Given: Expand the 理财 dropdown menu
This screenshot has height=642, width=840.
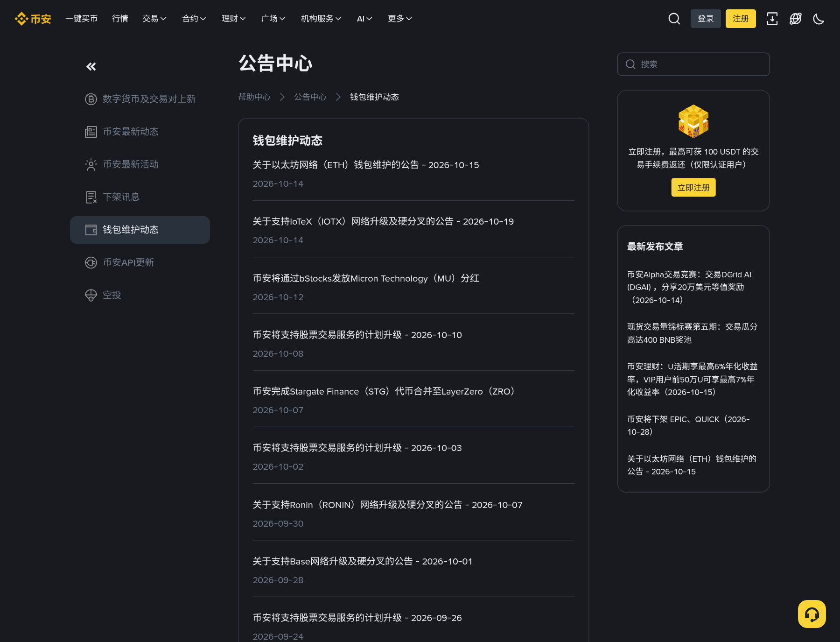Looking at the screenshot, I should (233, 19).
